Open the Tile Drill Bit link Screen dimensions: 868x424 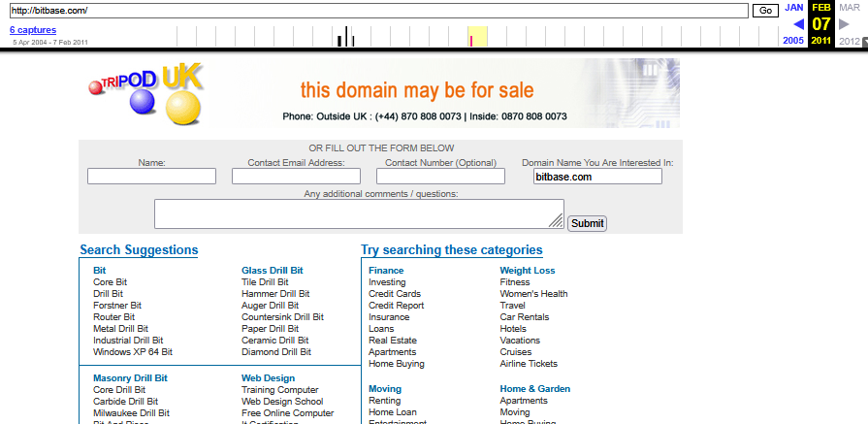click(265, 282)
